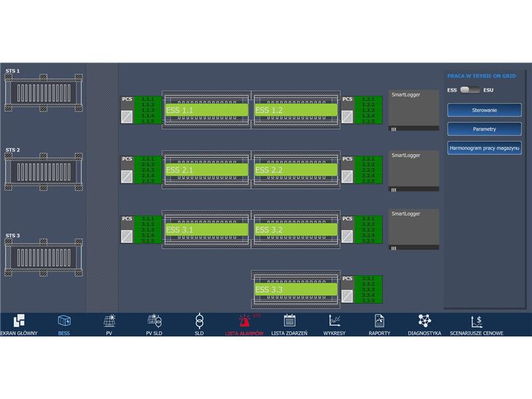Image resolution: width=532 pixels, height=399 pixels.
Task: Open the Scenariusze Cenowe pricing icon
Action: tap(476, 321)
